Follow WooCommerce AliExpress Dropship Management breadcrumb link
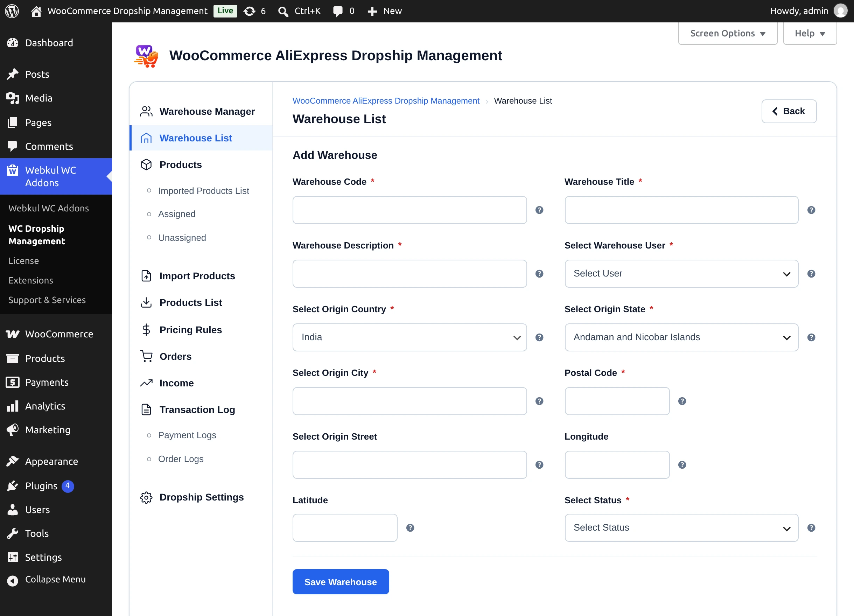This screenshot has height=616, width=854. (386, 100)
